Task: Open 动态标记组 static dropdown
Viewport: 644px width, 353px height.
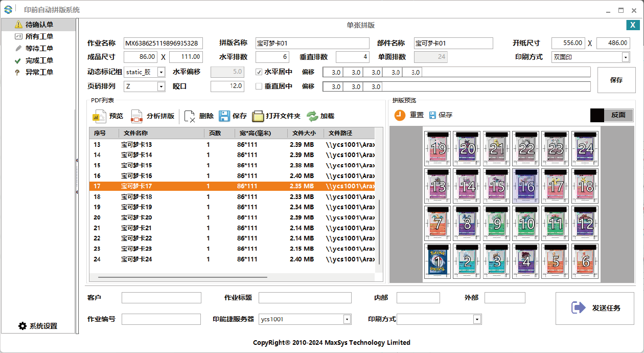Action: point(161,72)
